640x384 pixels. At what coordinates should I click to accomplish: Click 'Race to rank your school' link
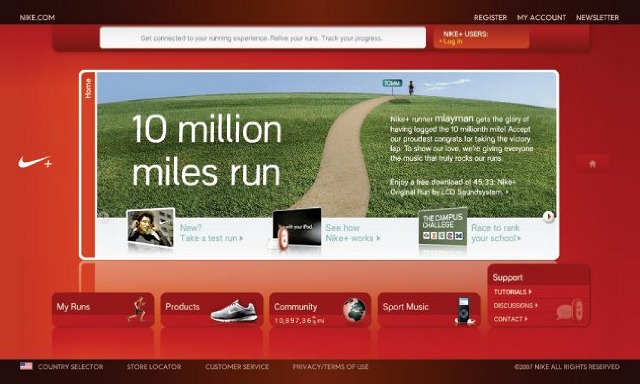tap(496, 233)
